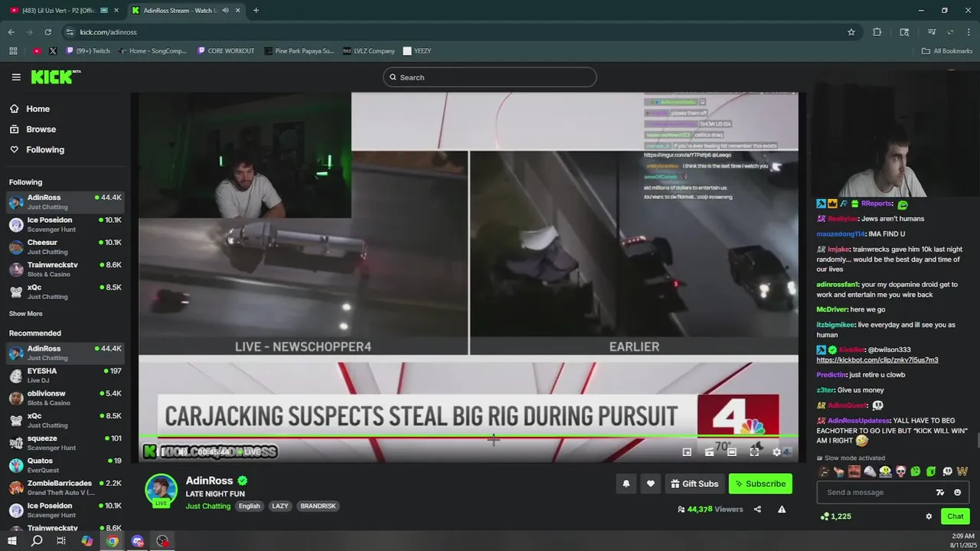The height and width of the screenshot is (551, 980).
Task: Open the Windows Start menu
Action: tap(11, 541)
